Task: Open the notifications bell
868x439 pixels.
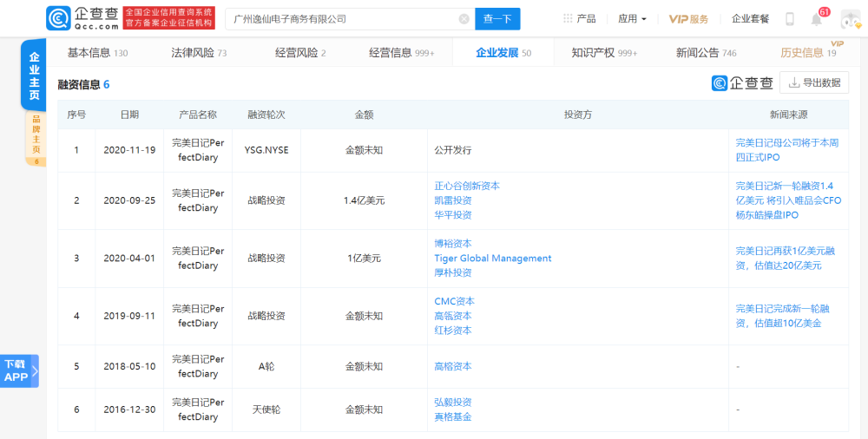Action: [x=817, y=19]
